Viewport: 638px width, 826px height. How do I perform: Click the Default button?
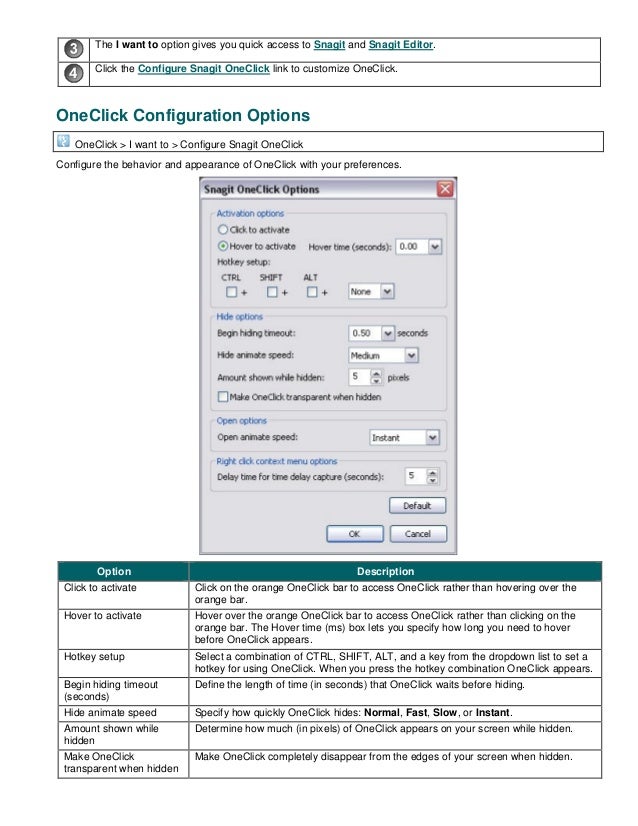click(417, 506)
